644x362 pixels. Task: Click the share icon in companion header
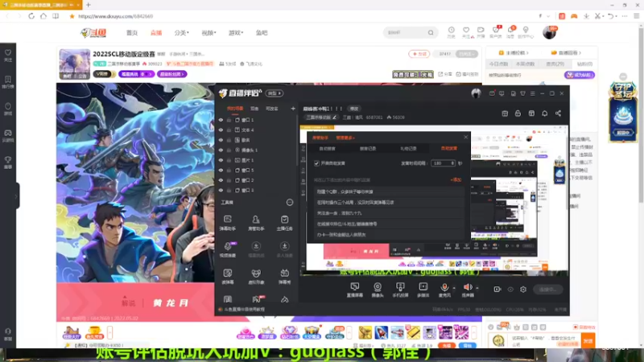[x=558, y=113]
